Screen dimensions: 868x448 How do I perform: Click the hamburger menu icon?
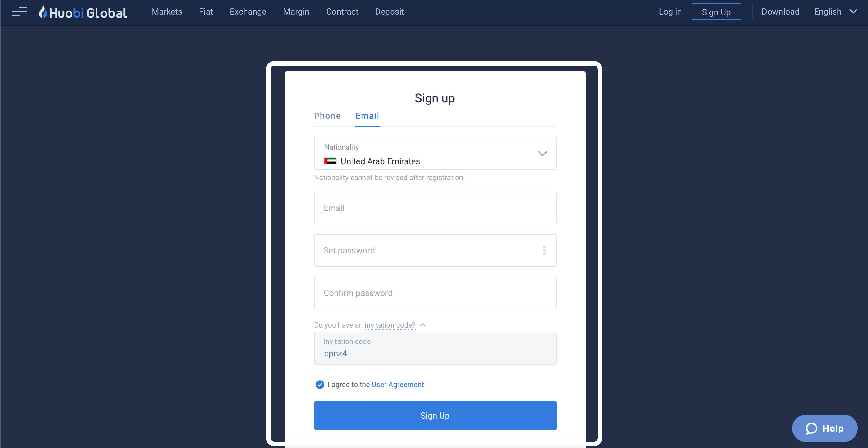coord(19,12)
